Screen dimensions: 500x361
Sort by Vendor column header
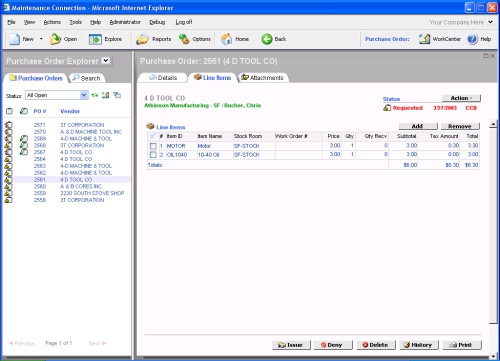[70, 111]
